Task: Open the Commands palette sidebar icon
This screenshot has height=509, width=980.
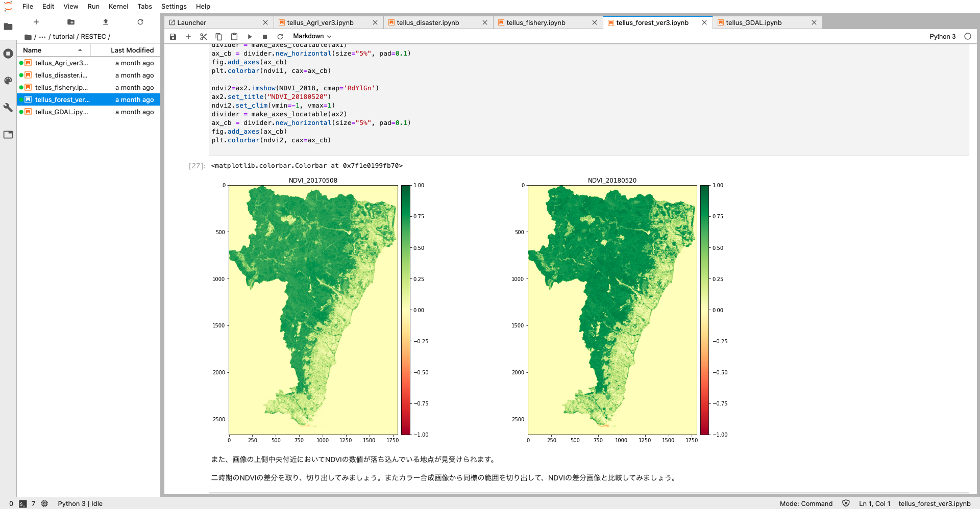Action: (x=8, y=81)
